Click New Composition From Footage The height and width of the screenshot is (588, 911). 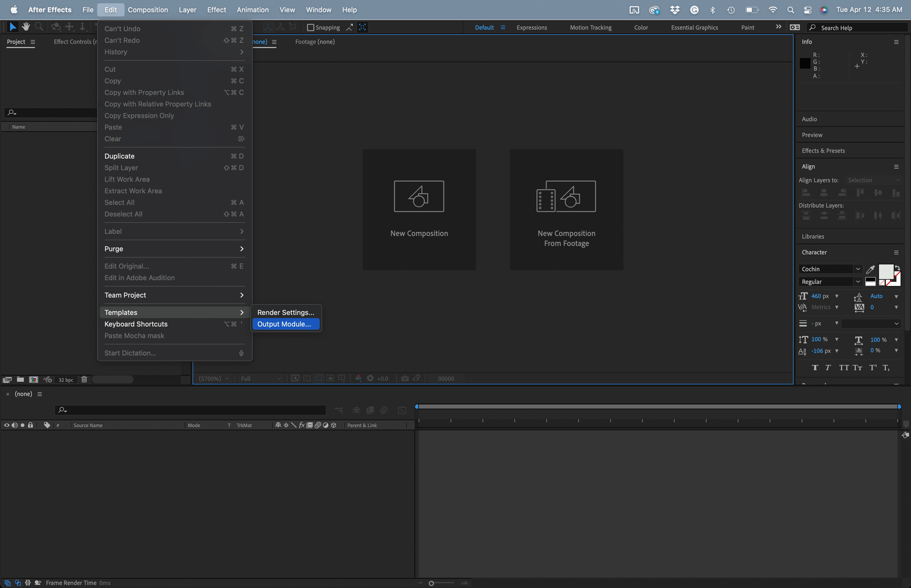pyautogui.click(x=567, y=210)
